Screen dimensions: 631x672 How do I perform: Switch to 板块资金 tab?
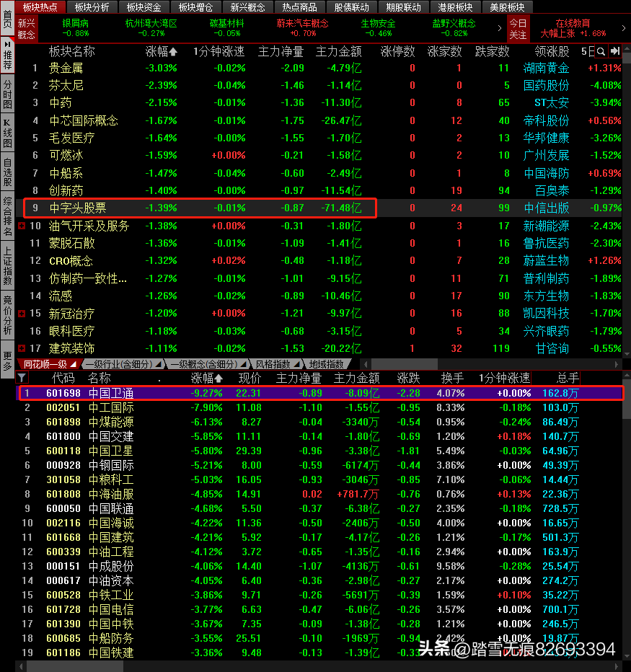(144, 7)
